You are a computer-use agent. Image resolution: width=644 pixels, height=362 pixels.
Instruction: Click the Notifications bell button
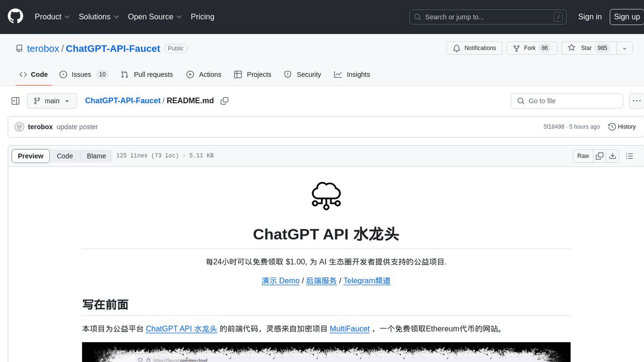click(x=474, y=48)
